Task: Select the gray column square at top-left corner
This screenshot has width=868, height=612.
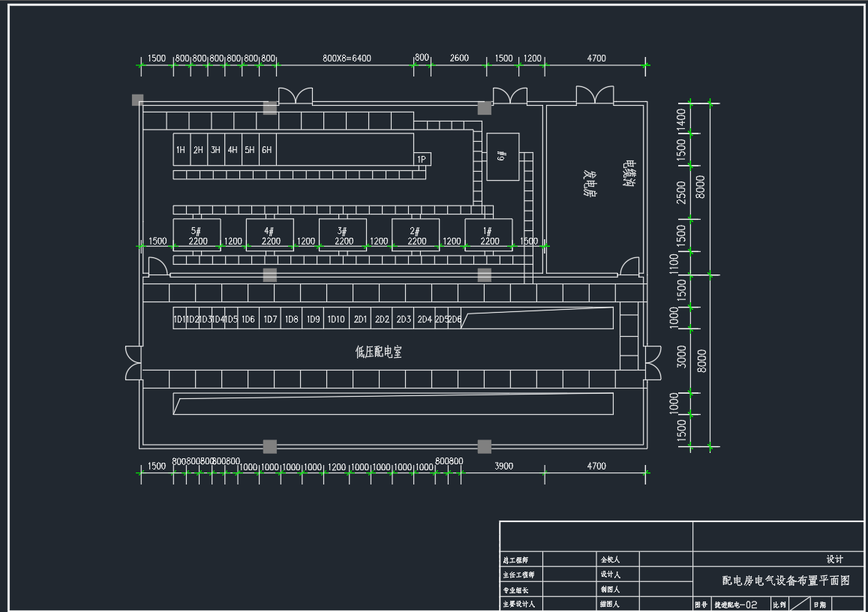Action: tap(137, 100)
